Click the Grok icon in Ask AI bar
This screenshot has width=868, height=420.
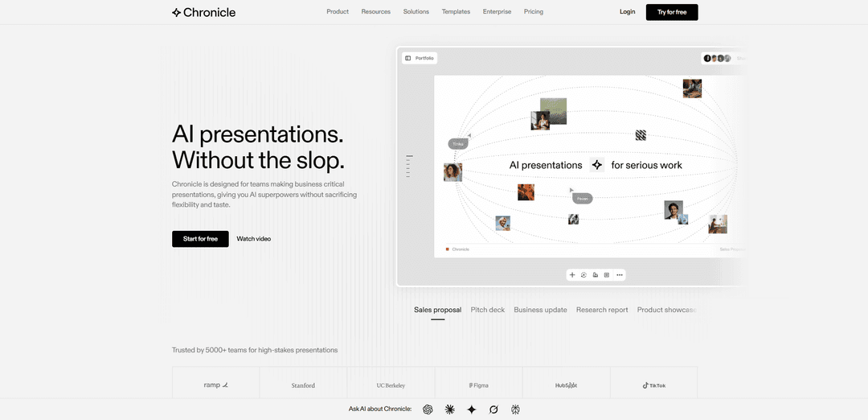tap(493, 410)
